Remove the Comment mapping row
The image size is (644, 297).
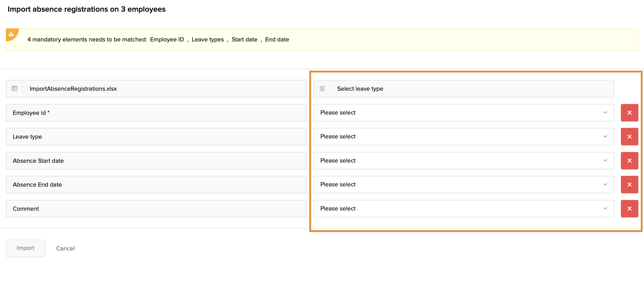tap(629, 209)
